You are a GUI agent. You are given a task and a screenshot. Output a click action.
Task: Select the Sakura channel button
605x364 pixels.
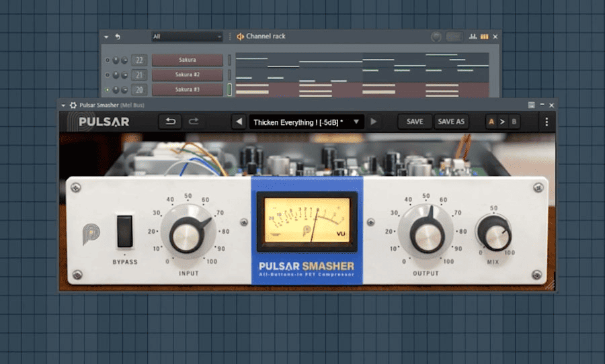tap(187, 60)
